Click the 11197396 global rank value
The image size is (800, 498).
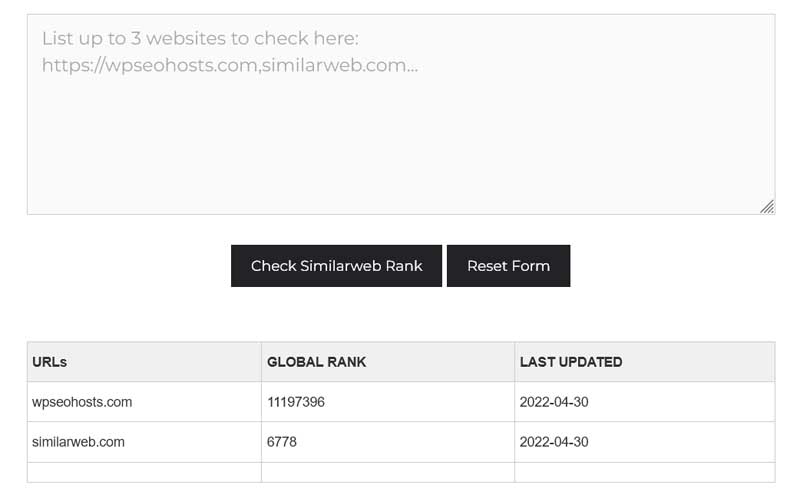pyautogui.click(x=296, y=402)
